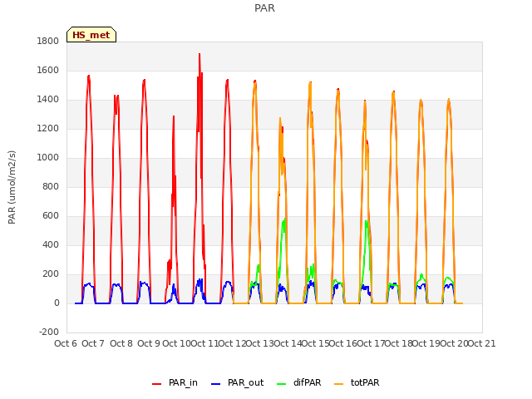Click the orange totPAR legend swatch
This screenshot has width=532, height=399.
[338, 384]
